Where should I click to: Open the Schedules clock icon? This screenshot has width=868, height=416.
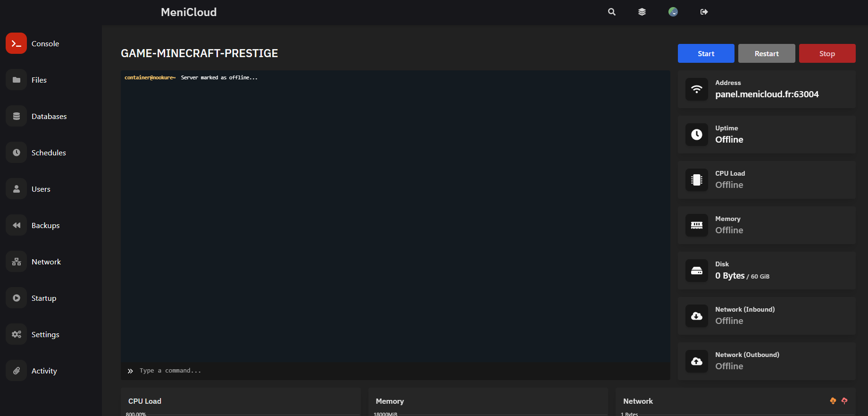click(x=16, y=153)
